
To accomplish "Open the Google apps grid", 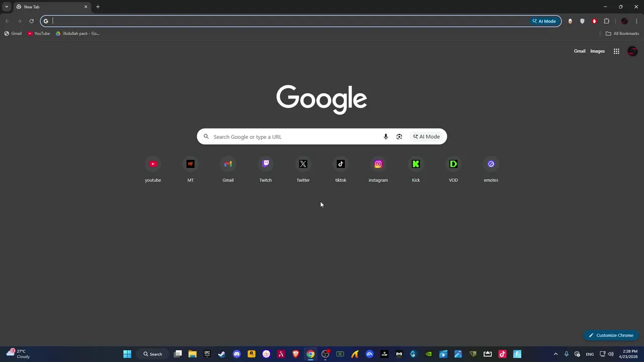I will click(616, 51).
